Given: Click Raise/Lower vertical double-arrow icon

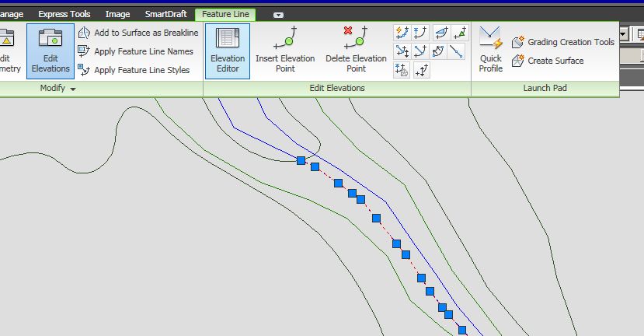Looking at the screenshot, I should pos(421,70).
